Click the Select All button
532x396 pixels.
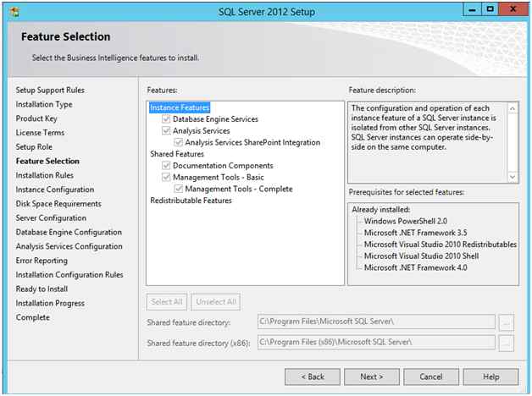[167, 301]
